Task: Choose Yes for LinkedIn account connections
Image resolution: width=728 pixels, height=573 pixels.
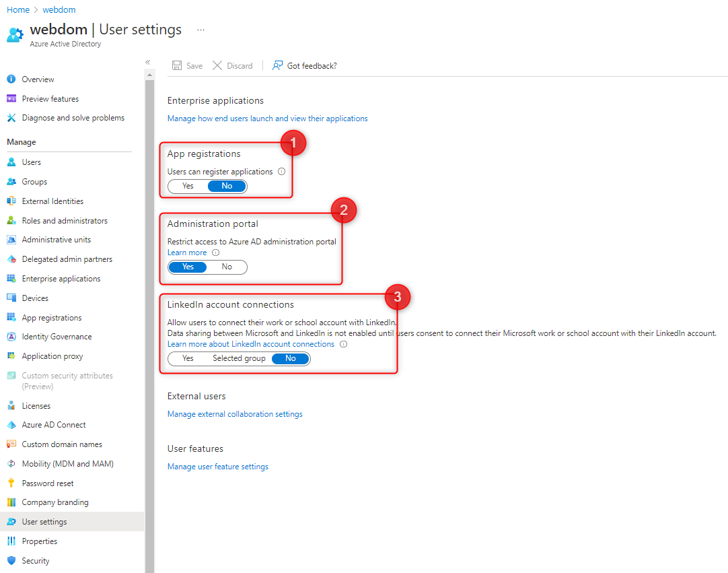Action: pos(188,358)
